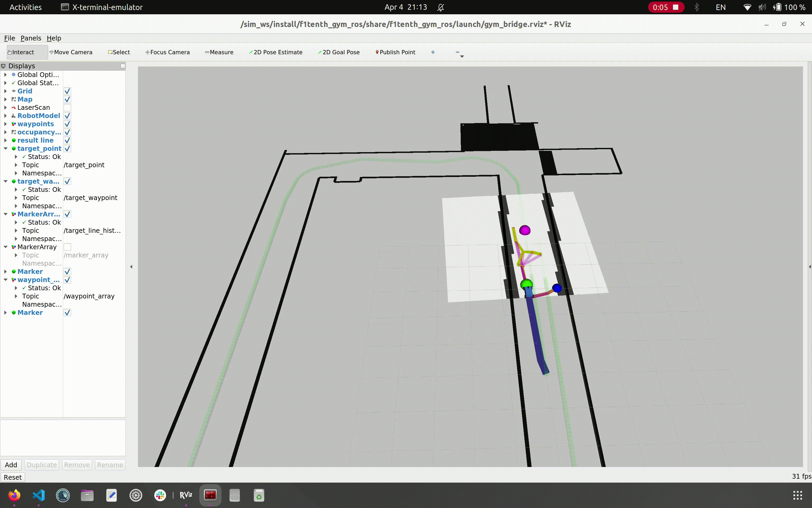Open the Panels menu
Viewport: 812px width, 508px height.
(31, 38)
